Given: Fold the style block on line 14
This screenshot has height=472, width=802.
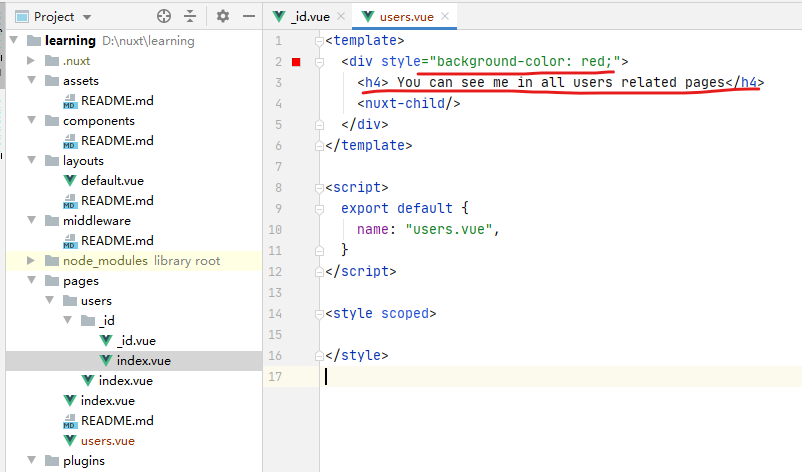Looking at the screenshot, I should click(319, 313).
